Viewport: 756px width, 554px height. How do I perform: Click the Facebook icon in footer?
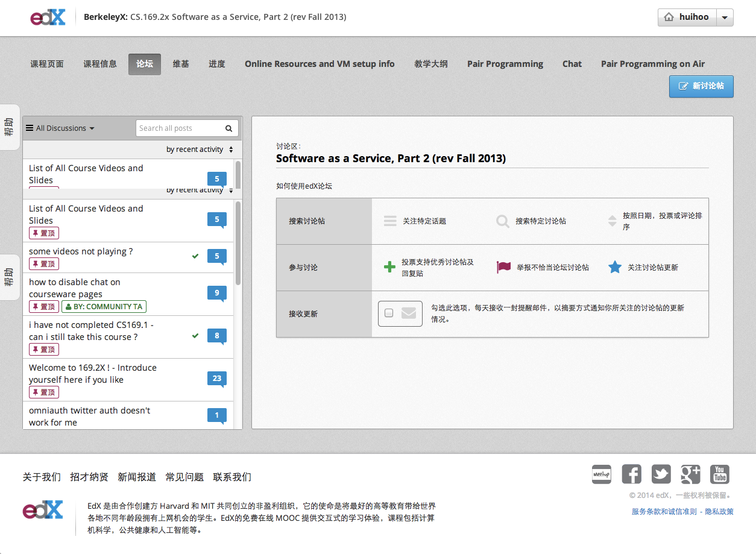(x=631, y=474)
